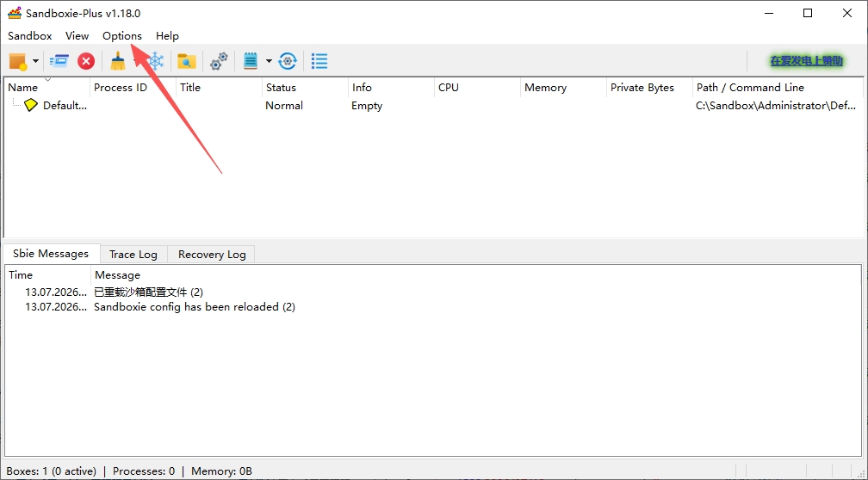868x480 pixels.
Task: Open the View menu
Action: tap(77, 36)
